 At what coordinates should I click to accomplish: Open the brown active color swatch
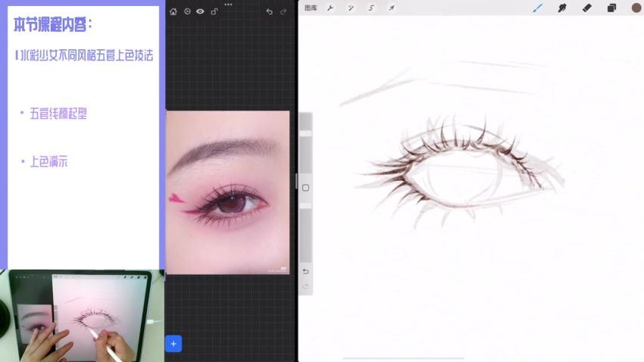coord(636,8)
